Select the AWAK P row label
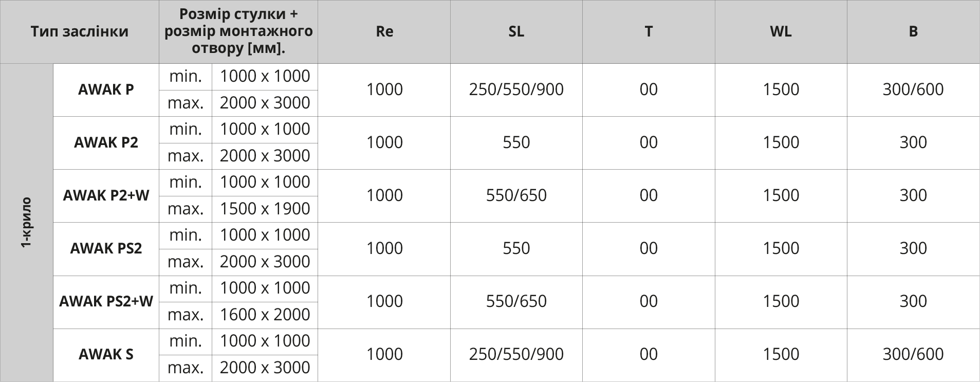980x382 pixels. (106, 89)
